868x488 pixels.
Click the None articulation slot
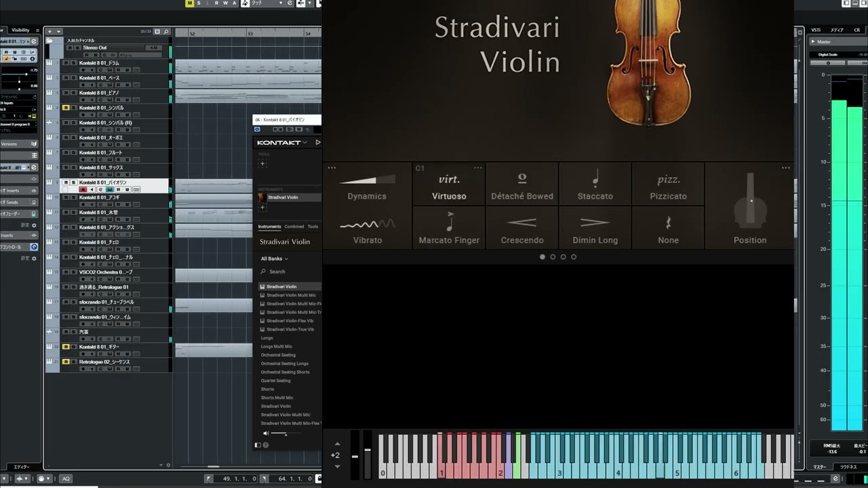669,228
